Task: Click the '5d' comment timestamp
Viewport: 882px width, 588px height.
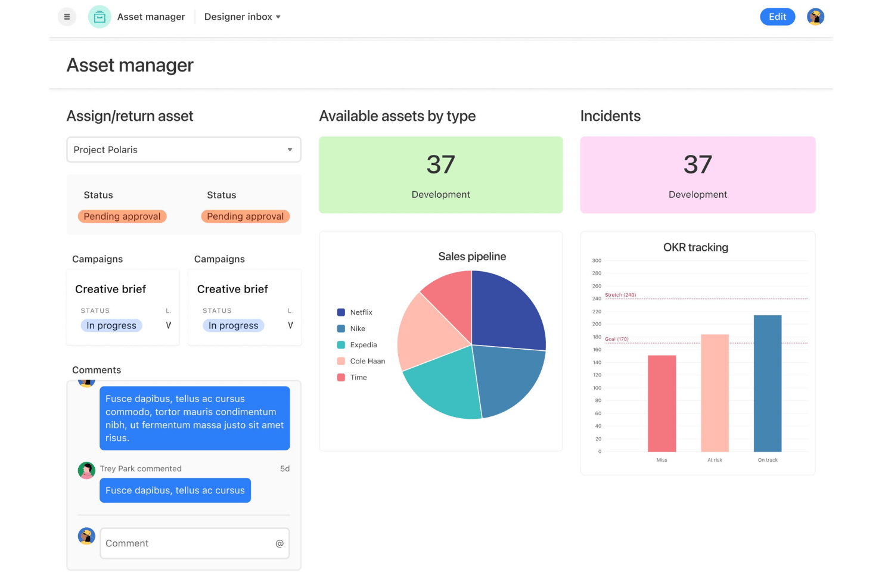Action: point(285,469)
